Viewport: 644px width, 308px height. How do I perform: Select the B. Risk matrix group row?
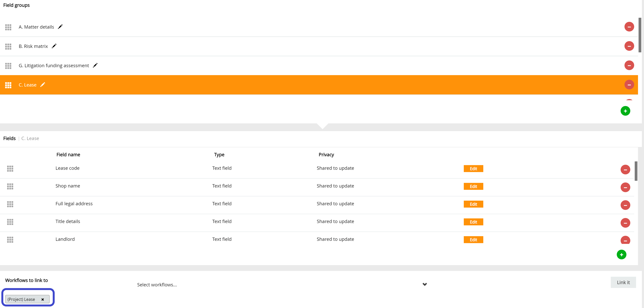click(x=319, y=46)
